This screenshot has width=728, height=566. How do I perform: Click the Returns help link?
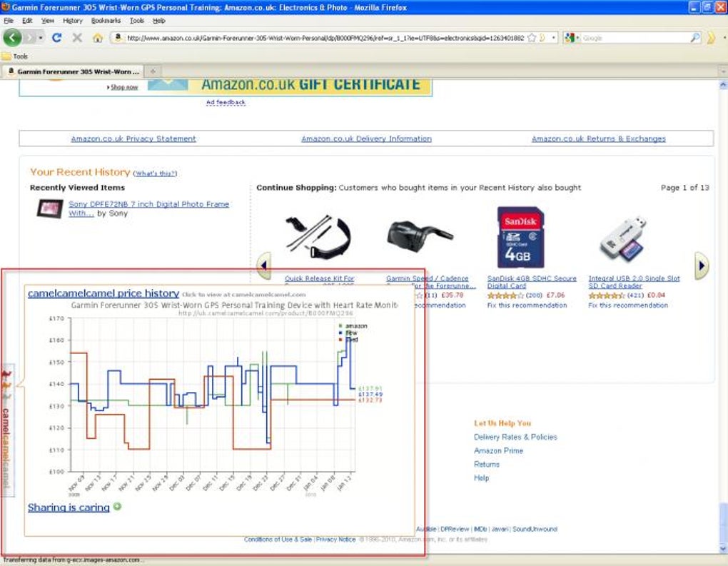487,465
